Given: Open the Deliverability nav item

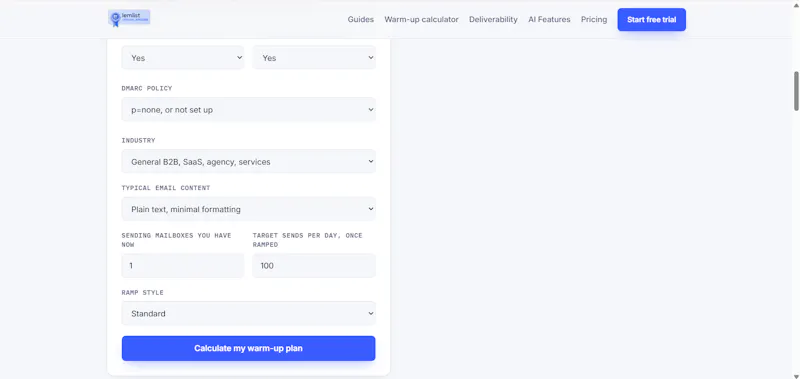Looking at the screenshot, I should pyautogui.click(x=493, y=19).
